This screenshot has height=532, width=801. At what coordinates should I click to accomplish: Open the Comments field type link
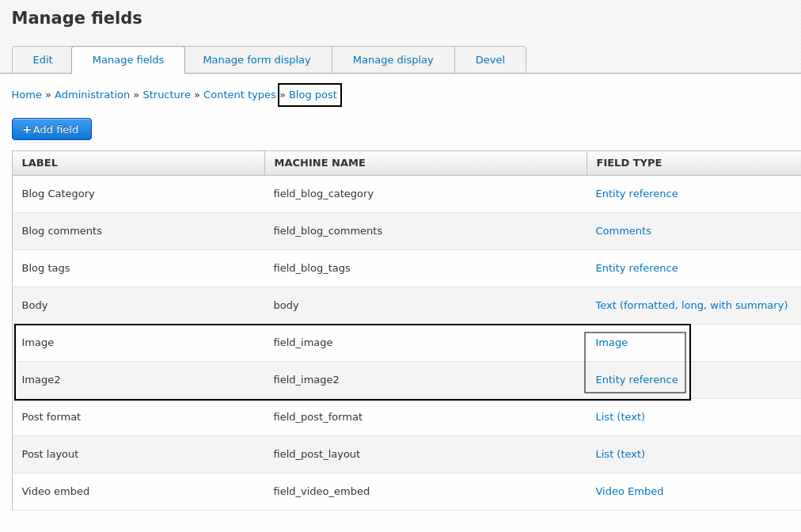point(623,230)
